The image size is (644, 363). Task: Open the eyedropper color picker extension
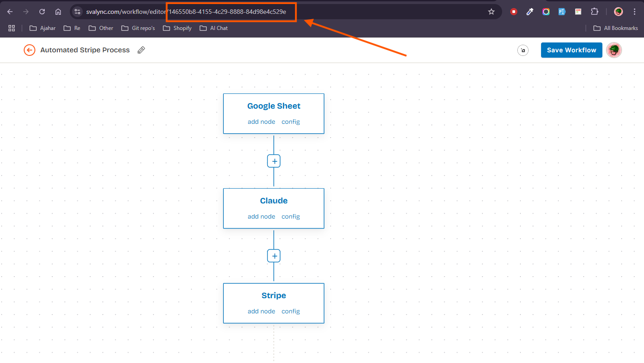[530, 12]
